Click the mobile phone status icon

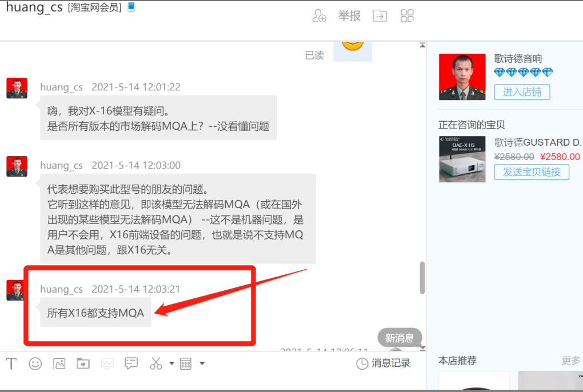131,6
